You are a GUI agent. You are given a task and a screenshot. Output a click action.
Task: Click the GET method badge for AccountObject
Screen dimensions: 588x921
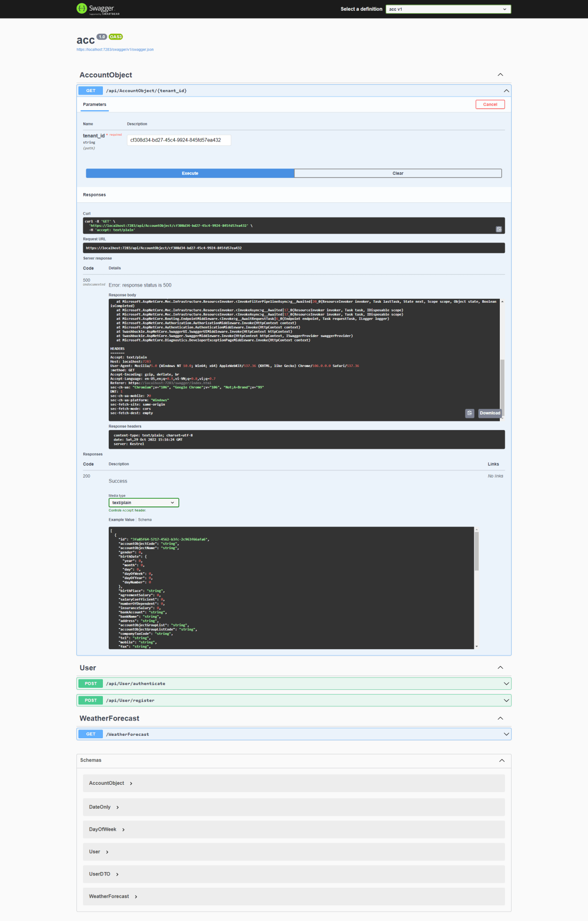coord(91,91)
